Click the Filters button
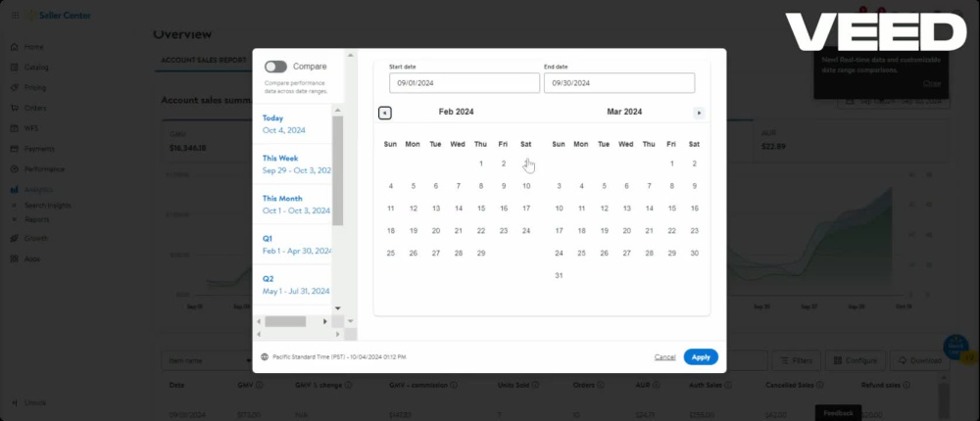Screen dimensions: 980x421 [796, 360]
